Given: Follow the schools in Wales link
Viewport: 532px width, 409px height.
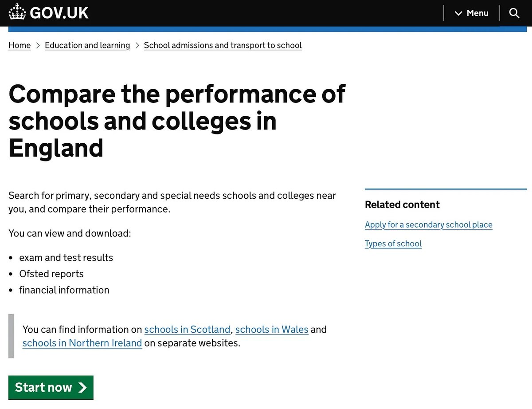Looking at the screenshot, I should [x=272, y=330].
